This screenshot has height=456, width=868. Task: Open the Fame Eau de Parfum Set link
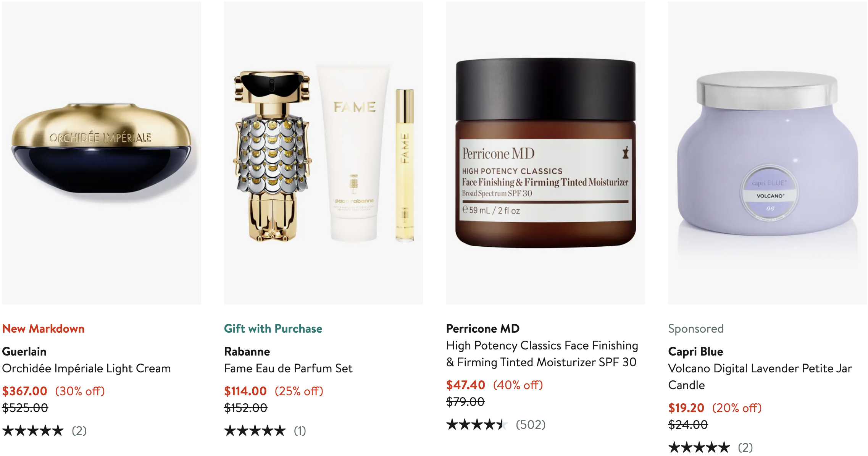pyautogui.click(x=288, y=369)
